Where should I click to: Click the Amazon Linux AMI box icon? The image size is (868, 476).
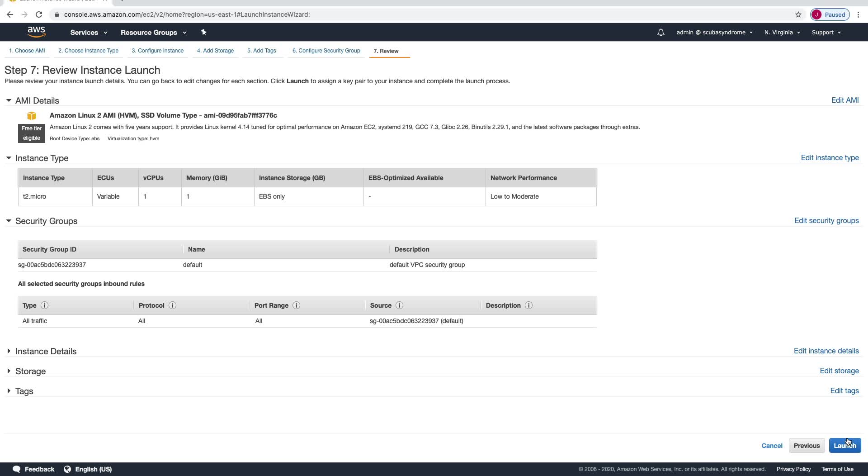tap(32, 116)
